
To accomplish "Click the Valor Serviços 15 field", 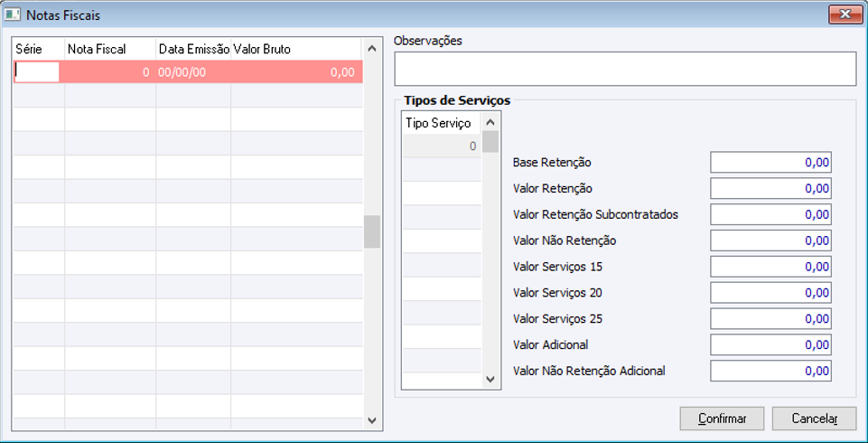I will point(770,267).
